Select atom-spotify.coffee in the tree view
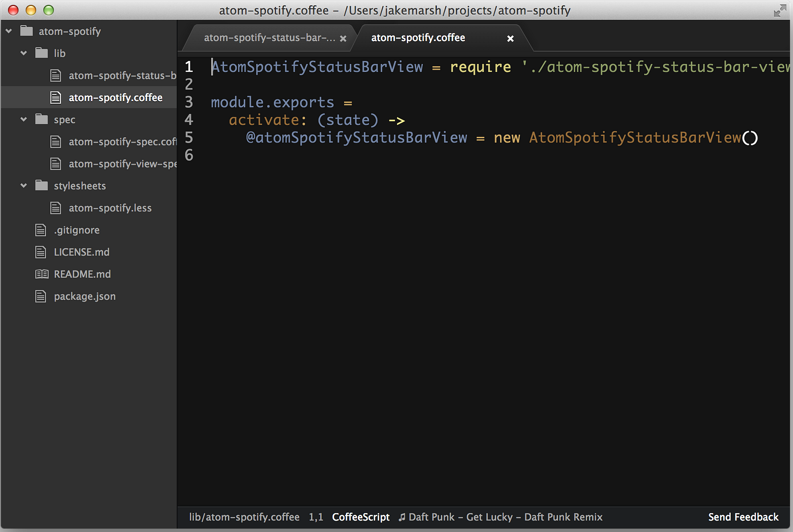The image size is (793, 532). [115, 98]
